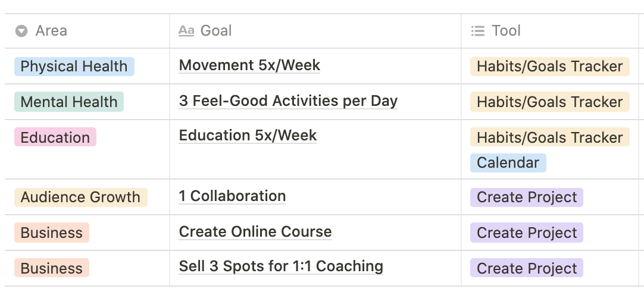Click the Tool column multi-select list icon

point(478,31)
